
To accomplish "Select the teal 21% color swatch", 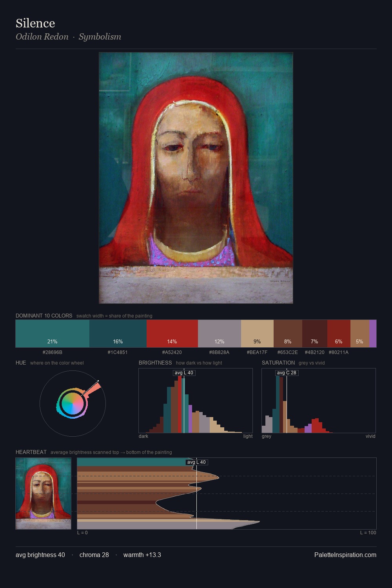I will click(53, 334).
